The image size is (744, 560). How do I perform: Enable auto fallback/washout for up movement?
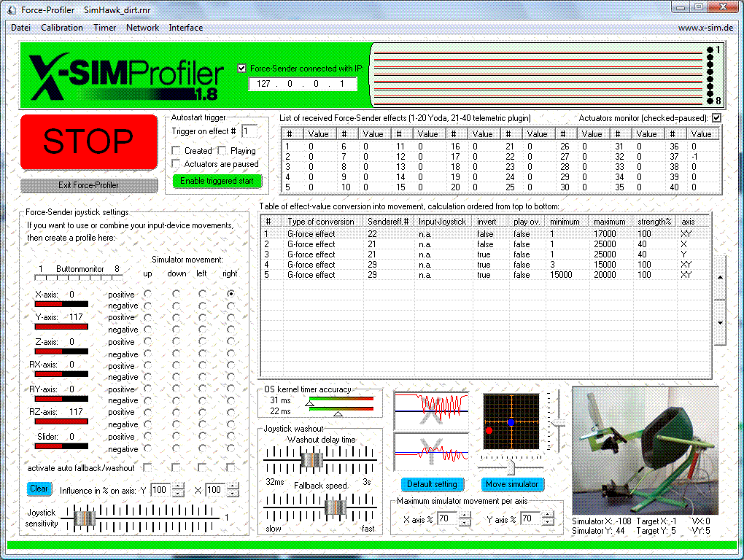(147, 467)
